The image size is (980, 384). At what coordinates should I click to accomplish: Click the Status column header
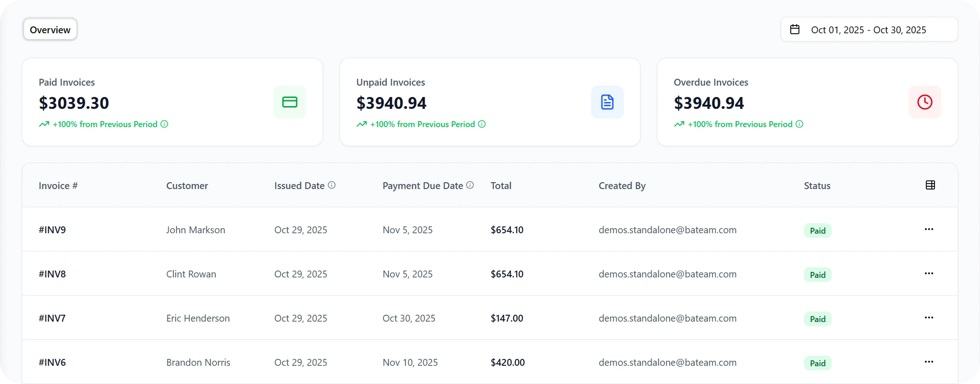pos(817,186)
